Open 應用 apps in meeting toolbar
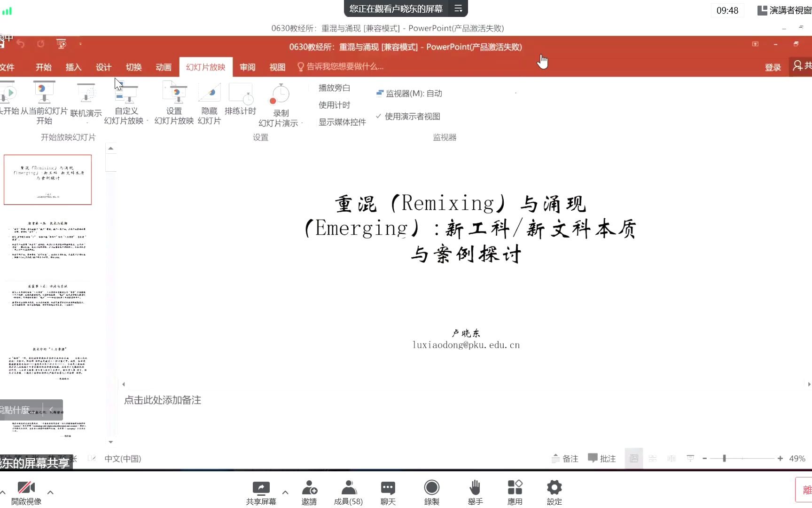This screenshot has height=508, width=812. tap(515, 492)
